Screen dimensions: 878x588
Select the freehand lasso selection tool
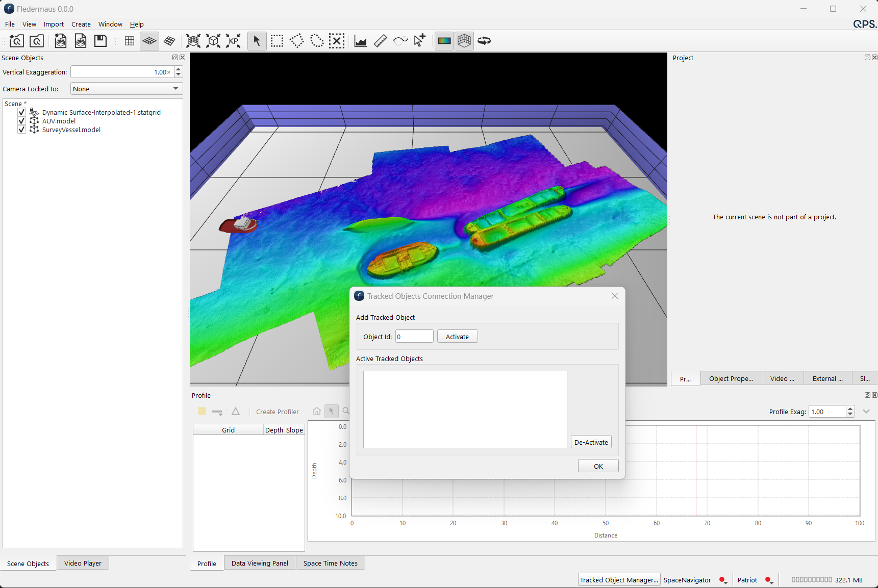tap(317, 41)
